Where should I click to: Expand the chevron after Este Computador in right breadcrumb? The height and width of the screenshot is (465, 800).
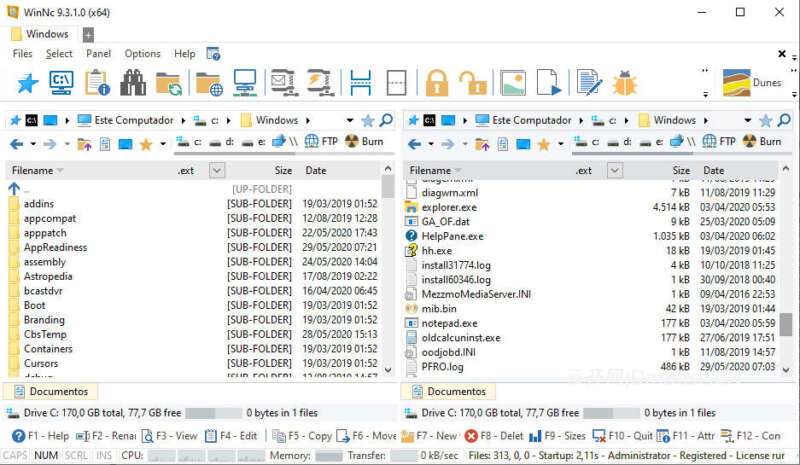pyautogui.click(x=581, y=120)
